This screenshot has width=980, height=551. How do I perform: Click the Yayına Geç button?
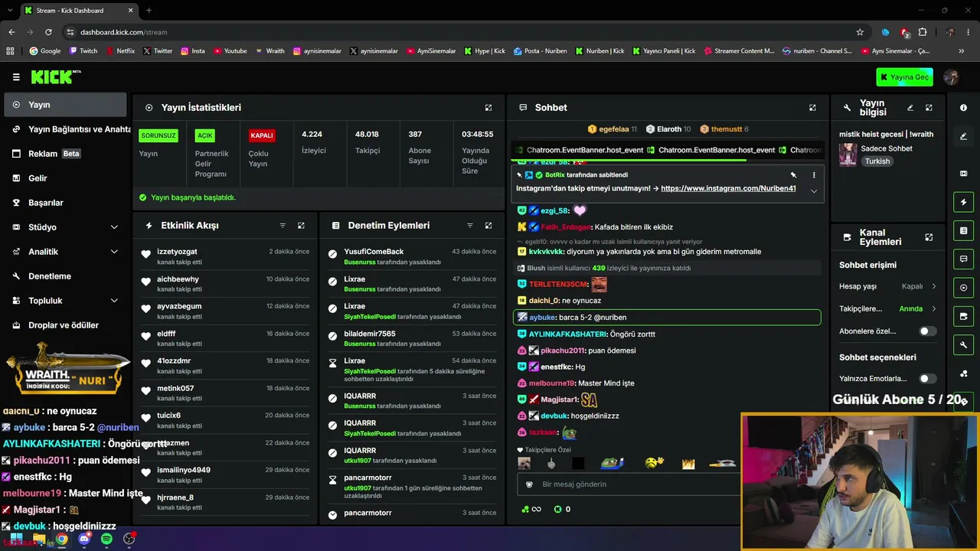906,77
